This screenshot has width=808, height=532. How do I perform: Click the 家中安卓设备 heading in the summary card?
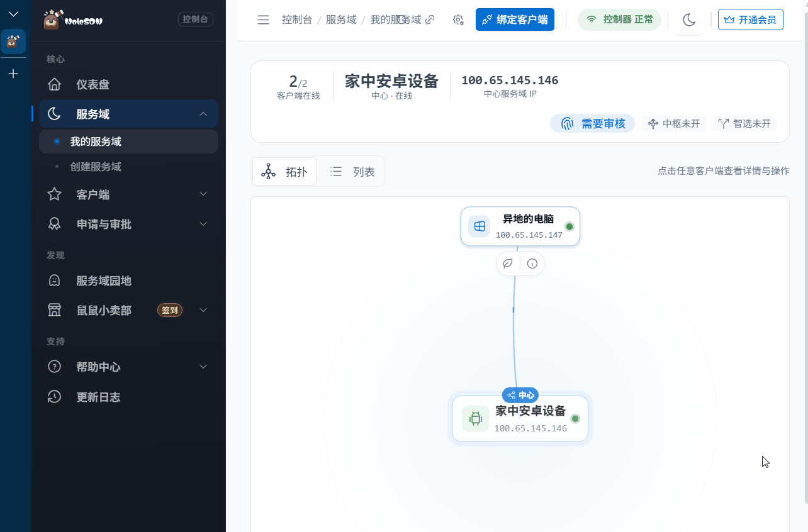(x=391, y=80)
